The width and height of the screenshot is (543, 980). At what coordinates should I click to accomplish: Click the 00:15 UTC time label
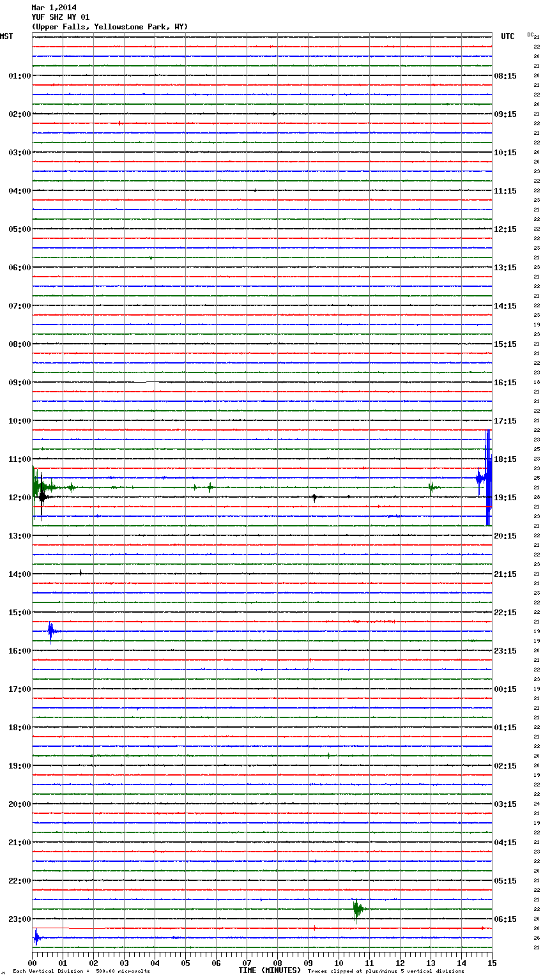[x=505, y=689]
